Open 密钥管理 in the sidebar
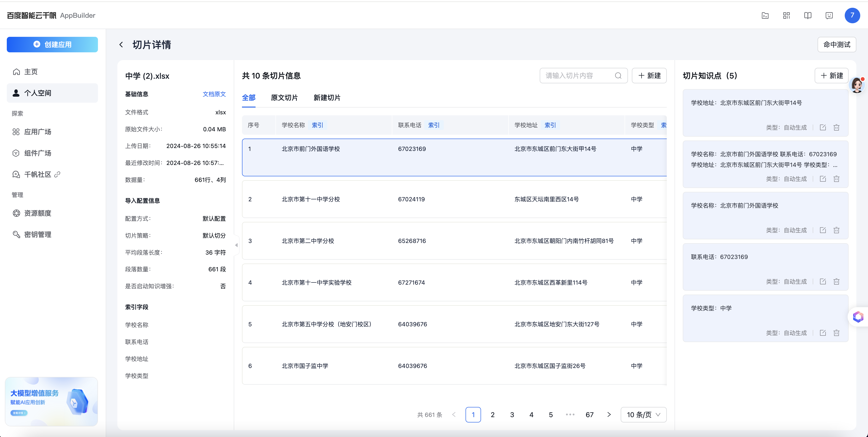 pyautogui.click(x=52, y=235)
